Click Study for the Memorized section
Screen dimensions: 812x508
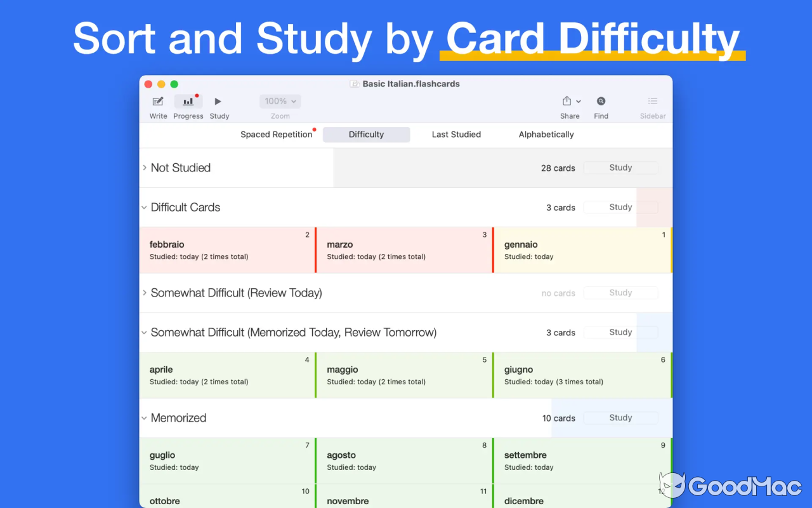coord(620,418)
